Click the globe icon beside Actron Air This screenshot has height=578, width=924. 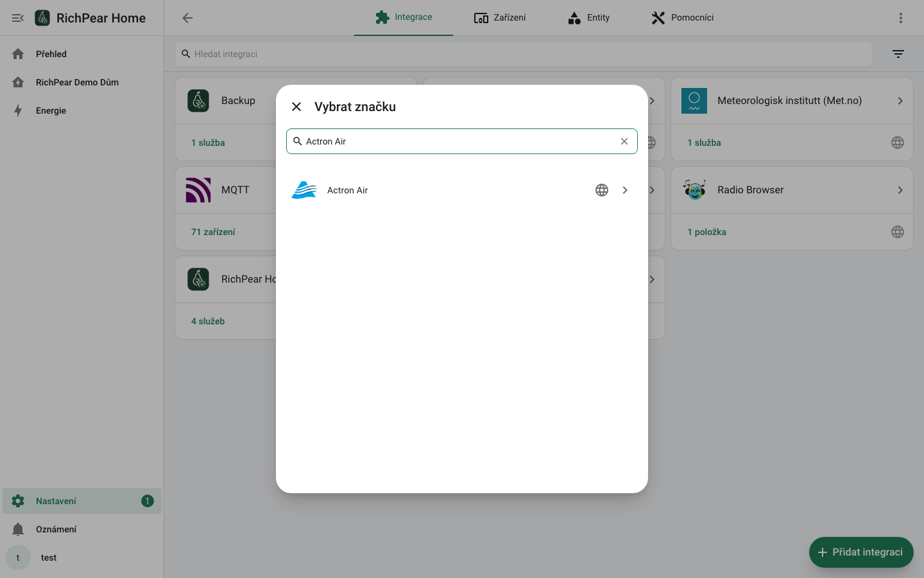[602, 190]
